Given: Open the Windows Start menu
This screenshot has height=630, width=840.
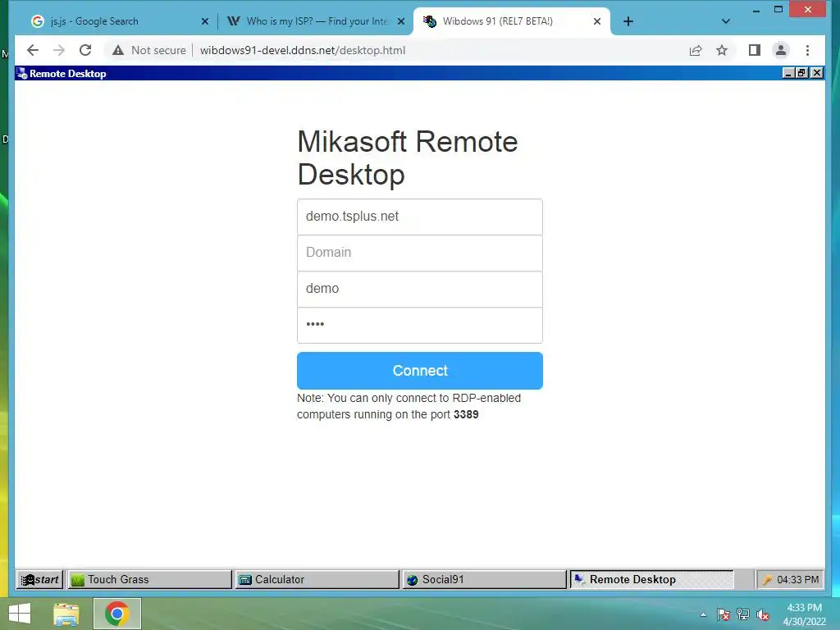Looking at the screenshot, I should (x=20, y=614).
